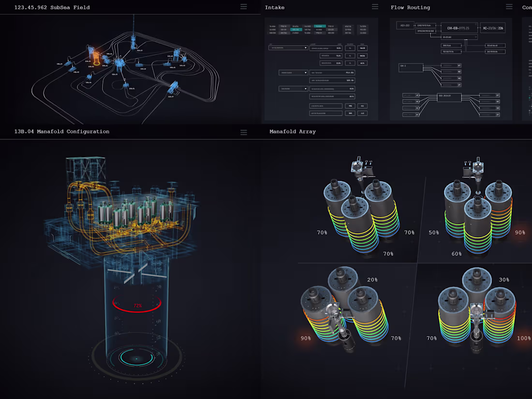Click the 13B.04 Manafold Configuration title
This screenshot has width=532, height=399.
[62, 131]
